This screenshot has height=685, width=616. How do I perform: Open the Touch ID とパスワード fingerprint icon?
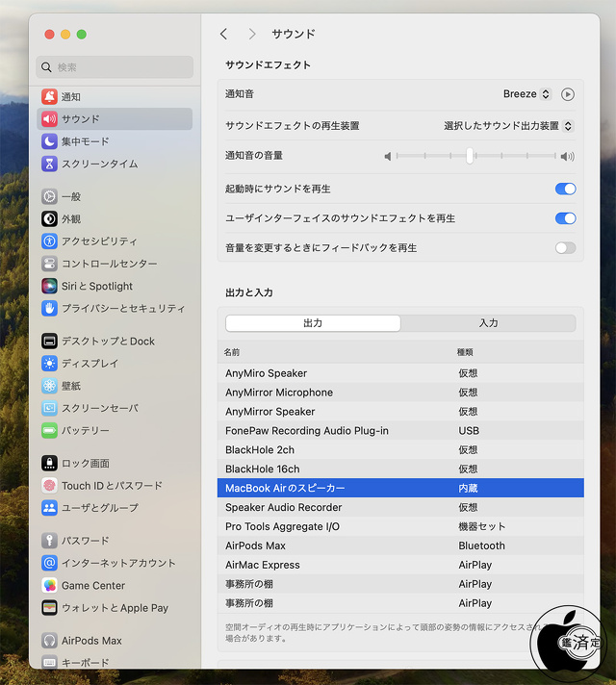tap(49, 485)
